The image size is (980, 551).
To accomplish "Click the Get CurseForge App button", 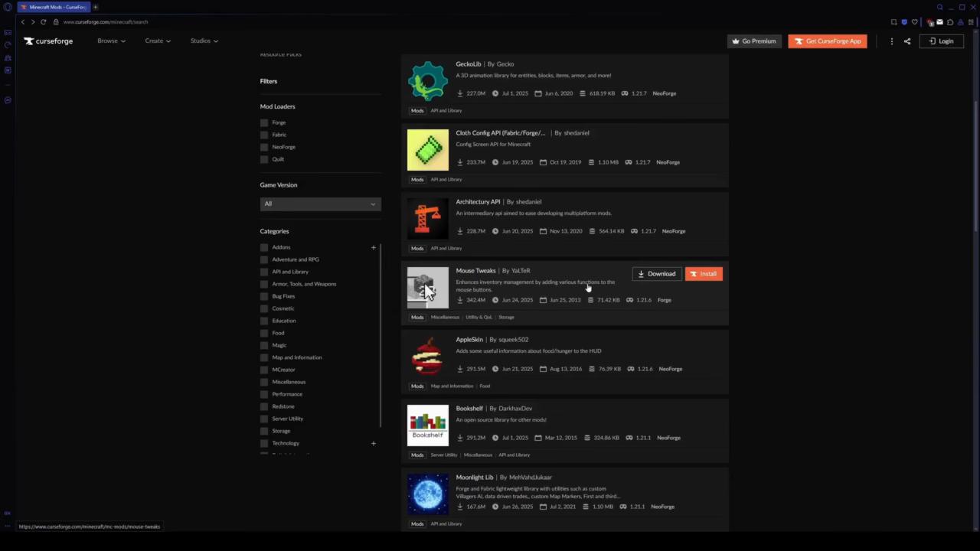I will pyautogui.click(x=827, y=41).
